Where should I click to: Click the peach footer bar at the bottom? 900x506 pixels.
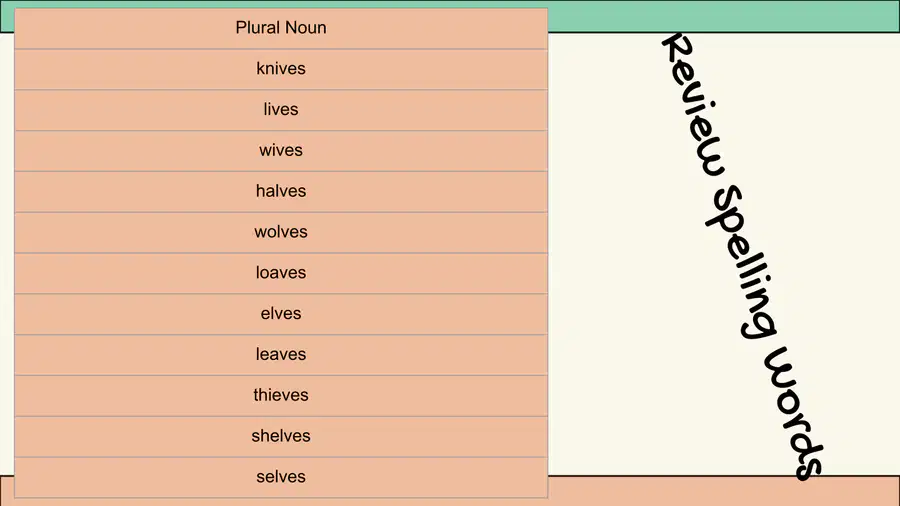pos(723,491)
